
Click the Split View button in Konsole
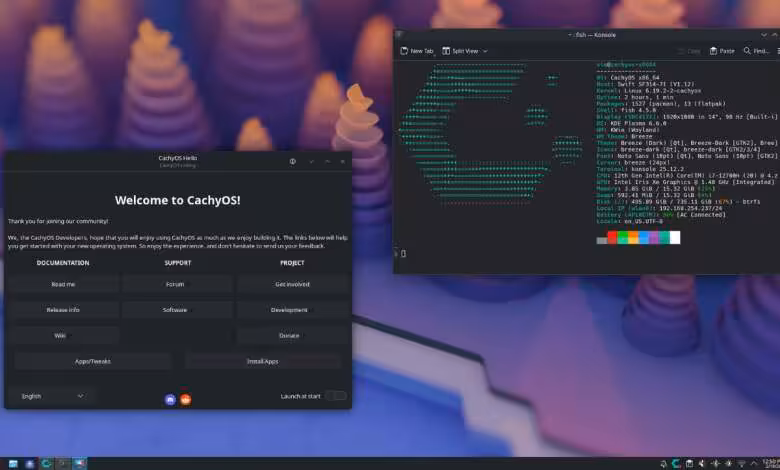(460, 51)
